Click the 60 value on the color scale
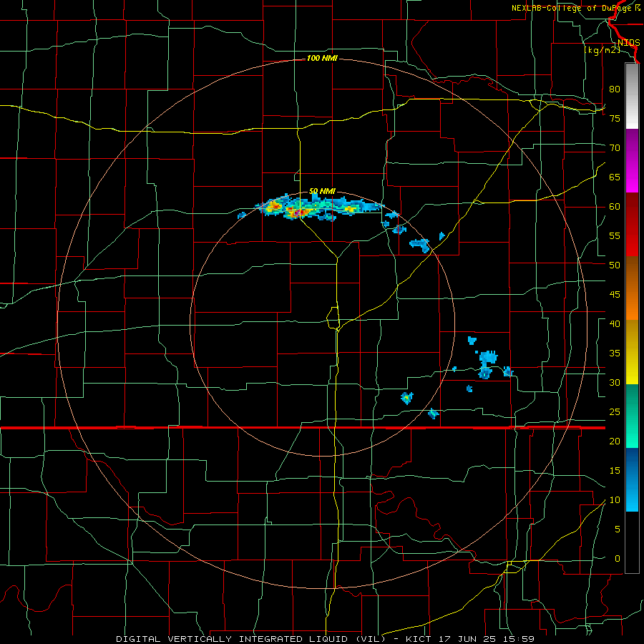The width and height of the screenshot is (644, 644). (x=615, y=207)
